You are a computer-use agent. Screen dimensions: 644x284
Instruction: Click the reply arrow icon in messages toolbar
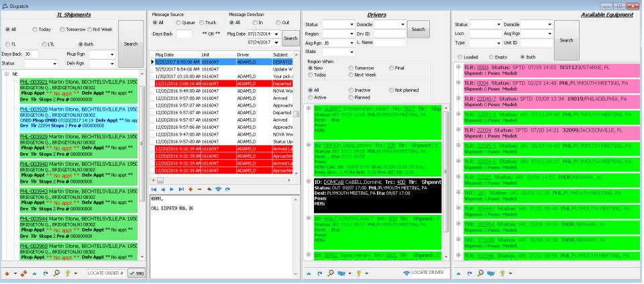pyautogui.click(x=209, y=189)
